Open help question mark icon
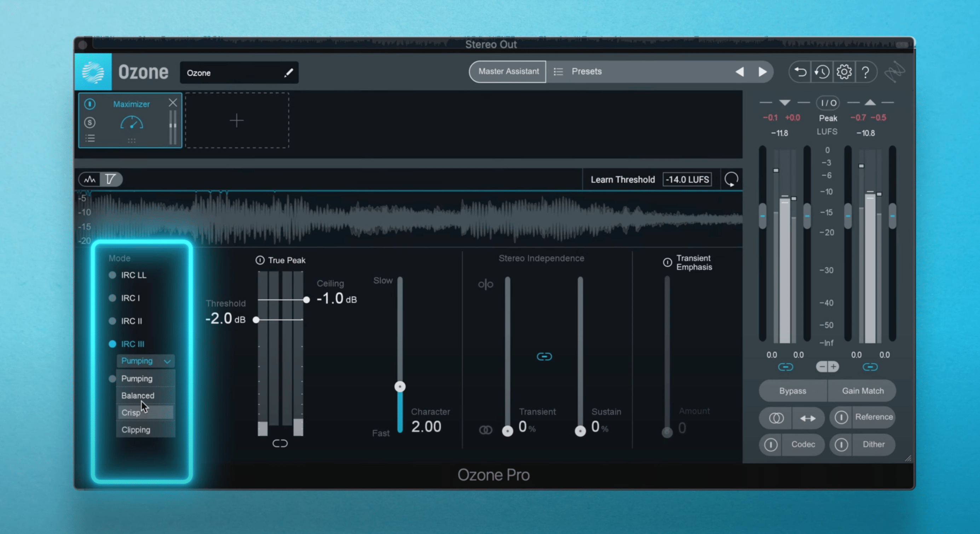The width and height of the screenshot is (980, 534). pyautogui.click(x=865, y=72)
